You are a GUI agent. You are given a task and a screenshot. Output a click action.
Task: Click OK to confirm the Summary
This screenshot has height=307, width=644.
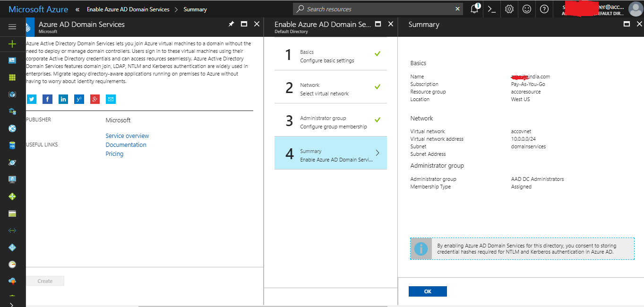[427, 291]
